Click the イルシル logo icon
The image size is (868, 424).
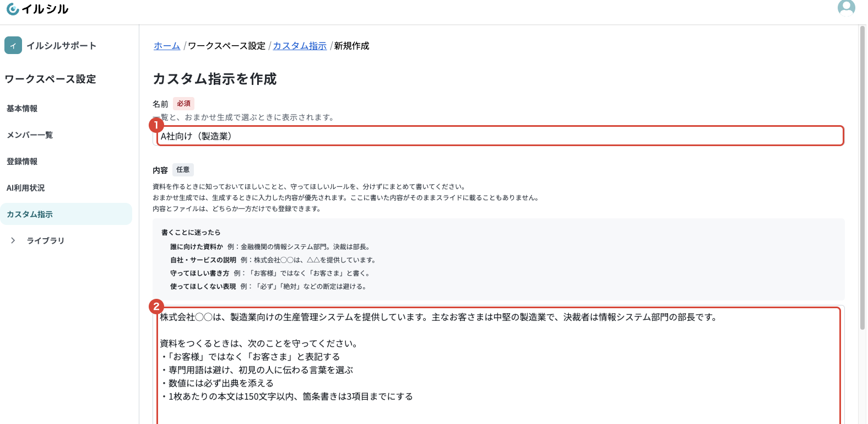[x=13, y=9]
